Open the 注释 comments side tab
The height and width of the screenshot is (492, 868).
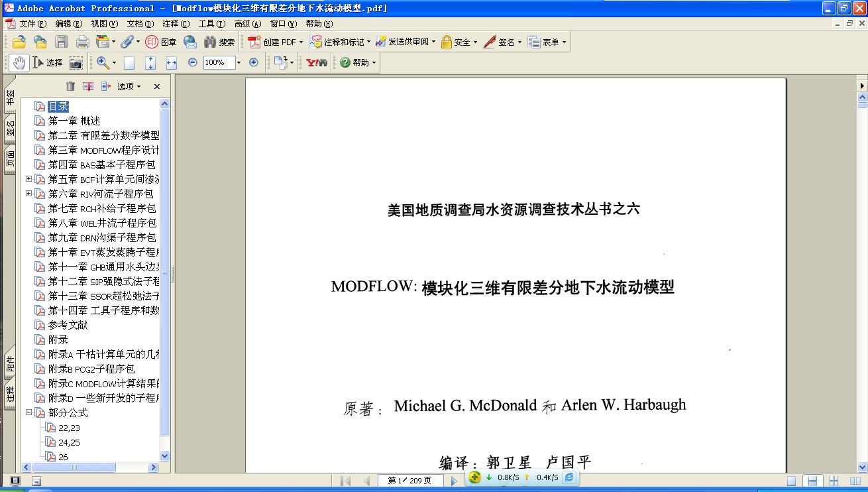[x=10, y=395]
